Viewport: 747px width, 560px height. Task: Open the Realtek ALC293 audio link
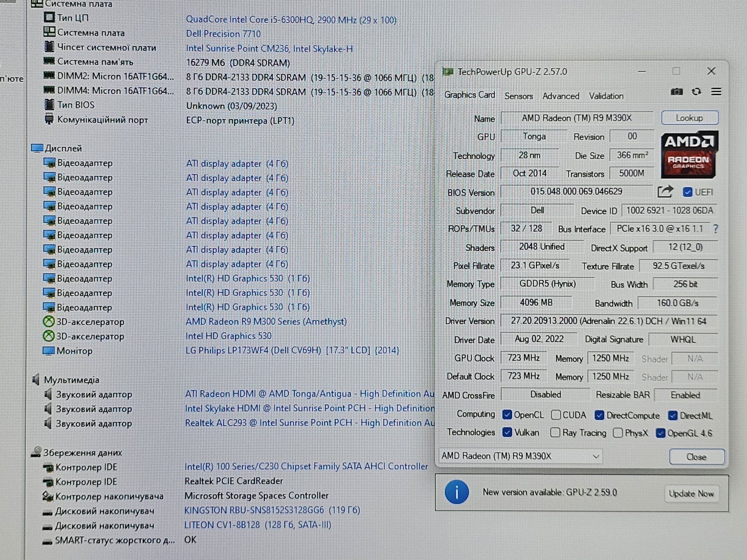pos(310,423)
